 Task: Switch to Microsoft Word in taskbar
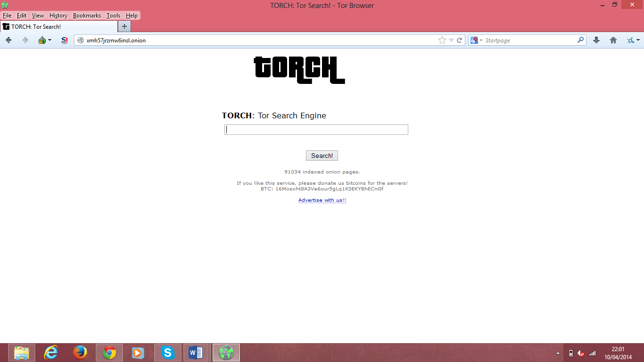pos(196,353)
